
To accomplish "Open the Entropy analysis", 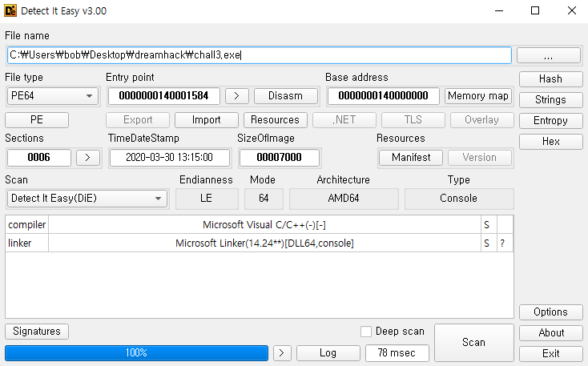I will (550, 121).
